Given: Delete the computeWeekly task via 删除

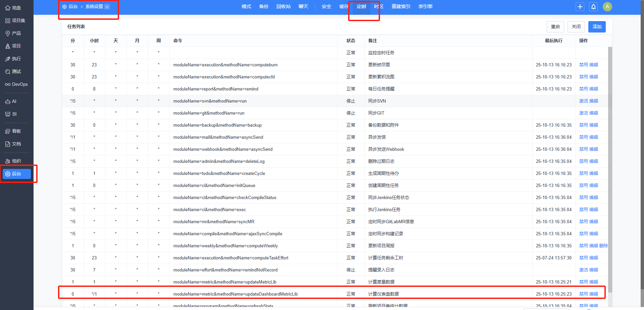Looking at the screenshot, I should [603, 246].
